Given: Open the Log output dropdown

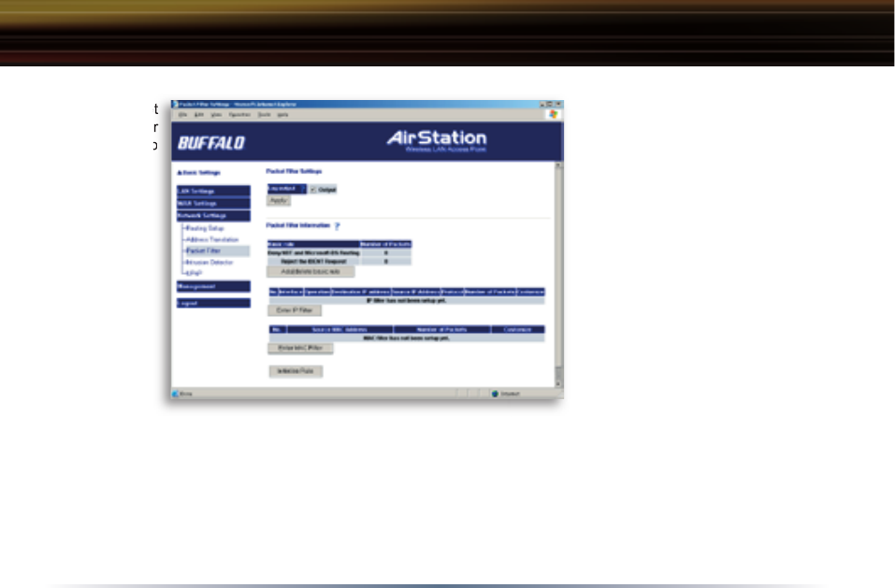Looking at the screenshot, I should (x=287, y=189).
